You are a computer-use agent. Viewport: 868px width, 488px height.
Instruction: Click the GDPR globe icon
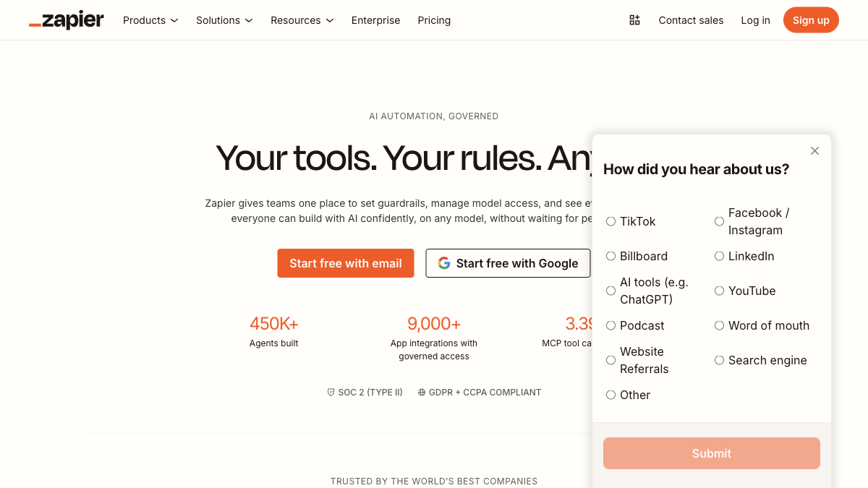pos(422,392)
